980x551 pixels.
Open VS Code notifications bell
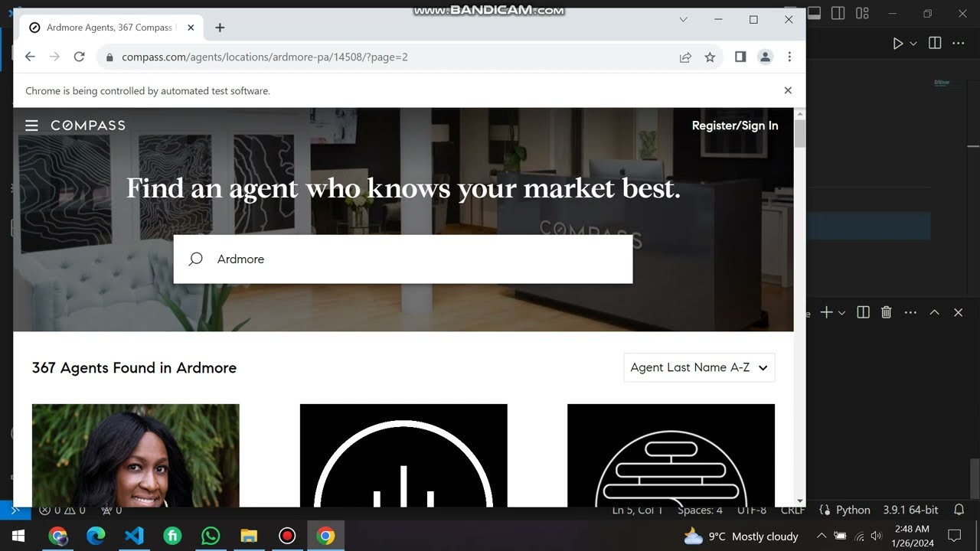click(x=959, y=510)
